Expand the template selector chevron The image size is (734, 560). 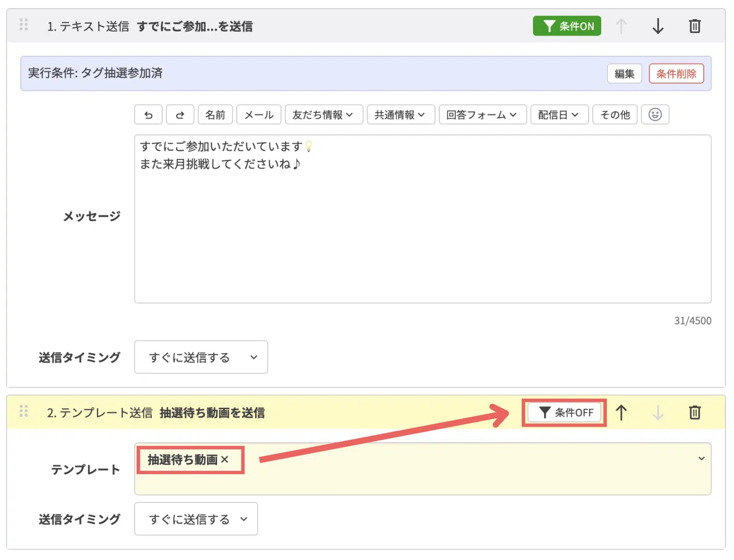click(x=701, y=458)
